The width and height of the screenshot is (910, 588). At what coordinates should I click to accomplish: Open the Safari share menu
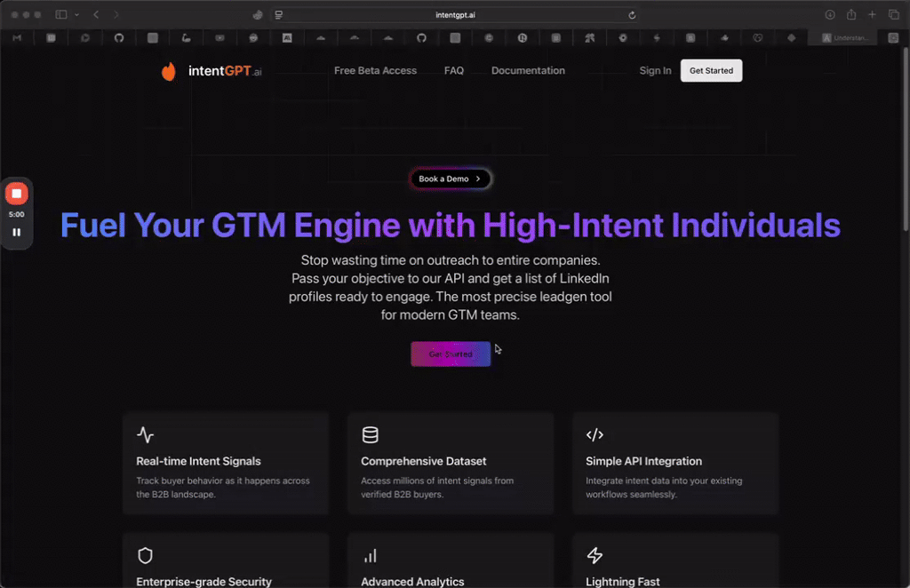[851, 15]
